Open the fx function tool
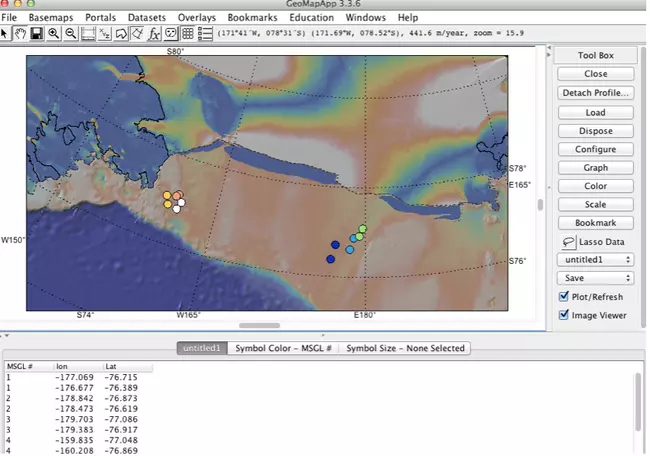 (x=154, y=34)
